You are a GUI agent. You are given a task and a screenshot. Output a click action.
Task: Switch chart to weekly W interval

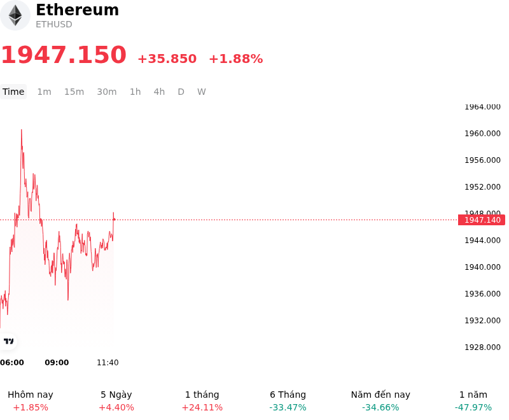click(202, 92)
